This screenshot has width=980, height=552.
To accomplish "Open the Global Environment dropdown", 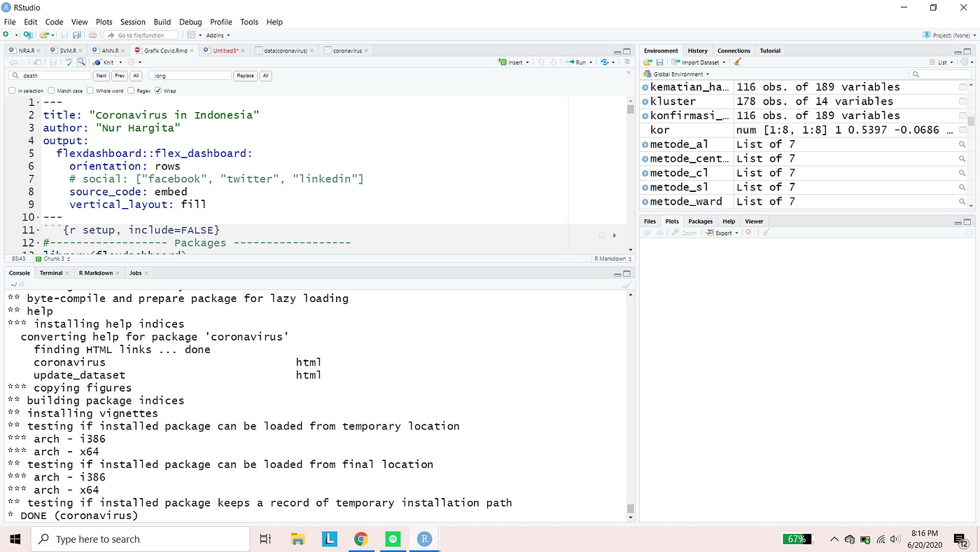I will click(677, 74).
